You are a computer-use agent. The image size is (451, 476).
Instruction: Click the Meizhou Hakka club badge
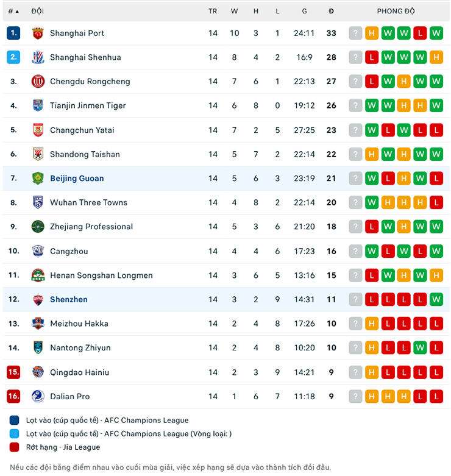pos(38,324)
